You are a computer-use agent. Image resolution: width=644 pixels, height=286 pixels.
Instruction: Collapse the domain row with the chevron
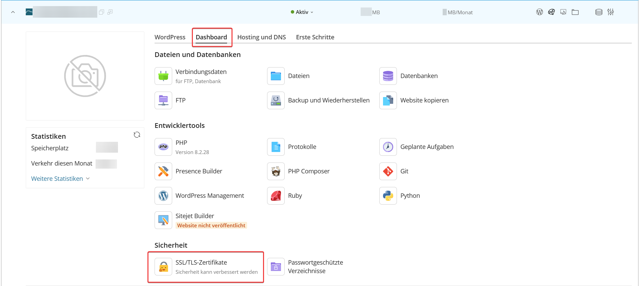click(x=13, y=12)
